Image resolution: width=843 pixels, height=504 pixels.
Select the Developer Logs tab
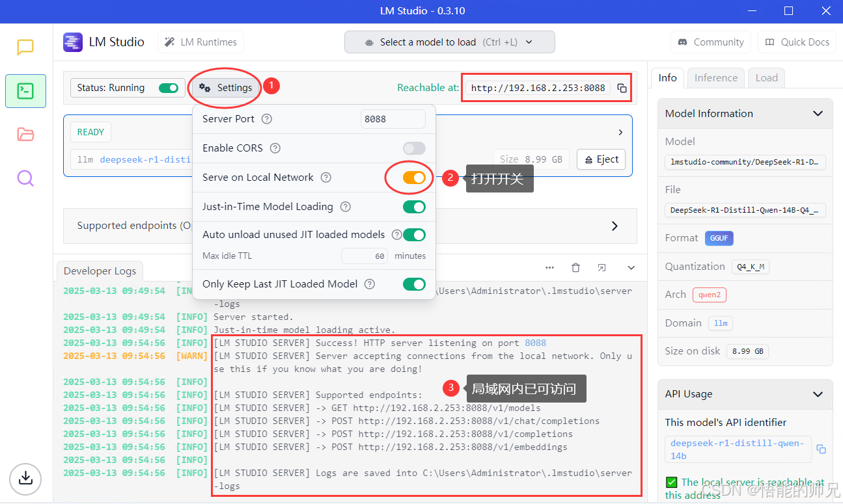click(100, 272)
